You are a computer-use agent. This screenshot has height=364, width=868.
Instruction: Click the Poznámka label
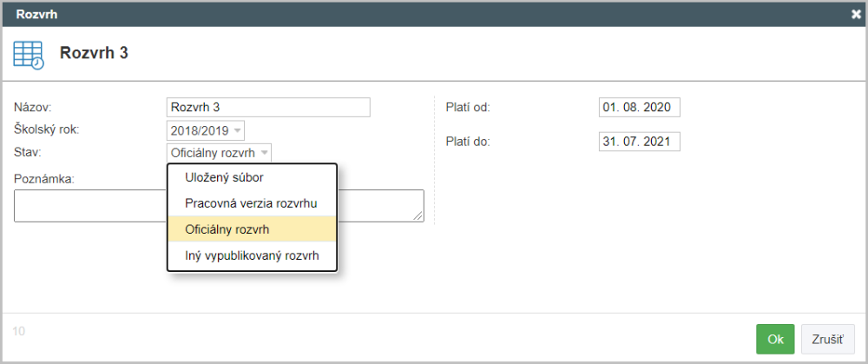pos(43,180)
